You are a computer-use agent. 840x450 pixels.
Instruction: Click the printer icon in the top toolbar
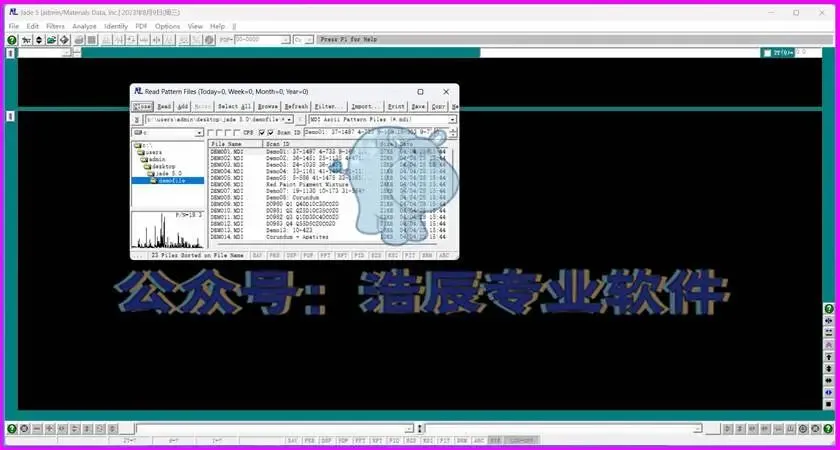(79, 40)
